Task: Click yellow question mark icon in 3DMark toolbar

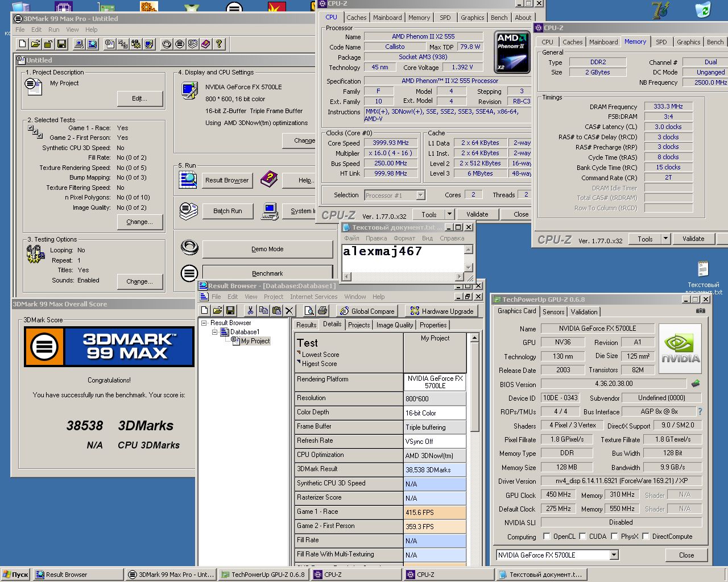Action: coord(219,44)
